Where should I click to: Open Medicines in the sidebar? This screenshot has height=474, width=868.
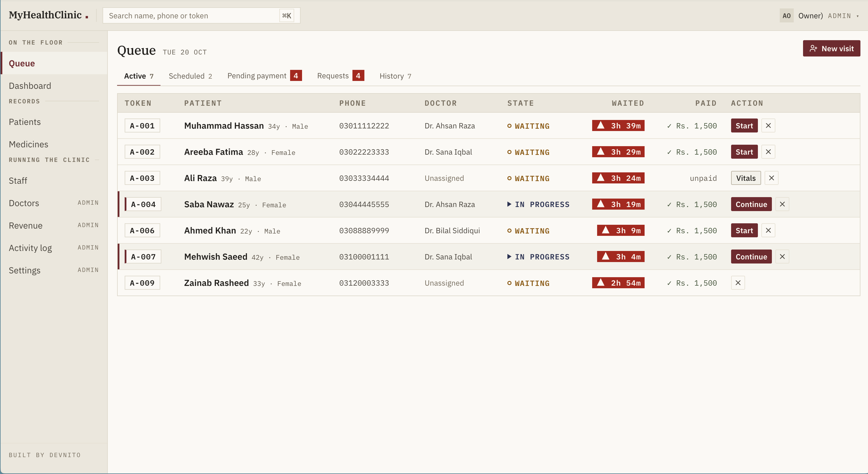click(x=54, y=144)
